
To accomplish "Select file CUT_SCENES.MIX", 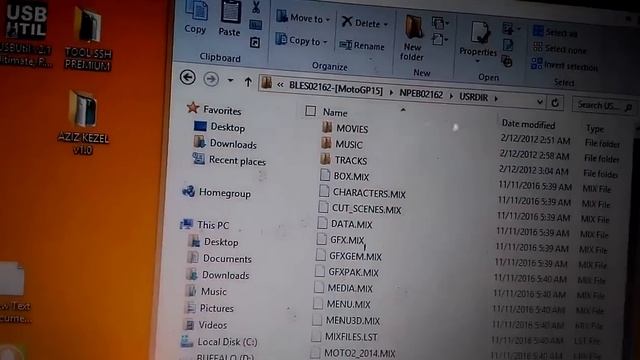I will 366,209.
